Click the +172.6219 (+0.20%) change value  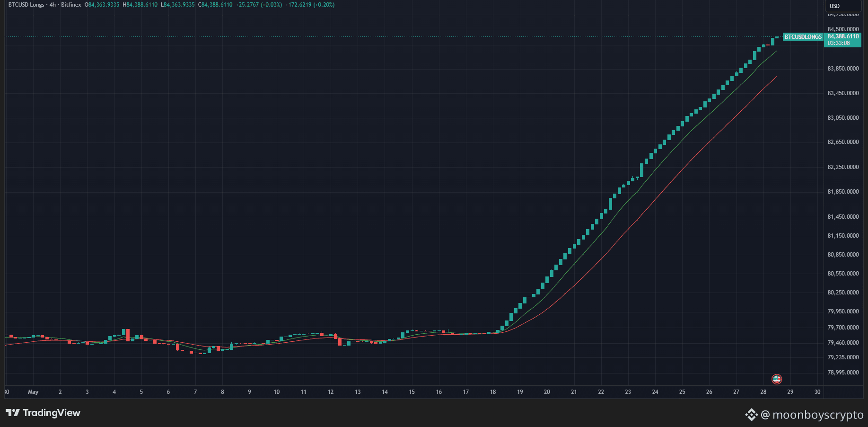tap(310, 5)
